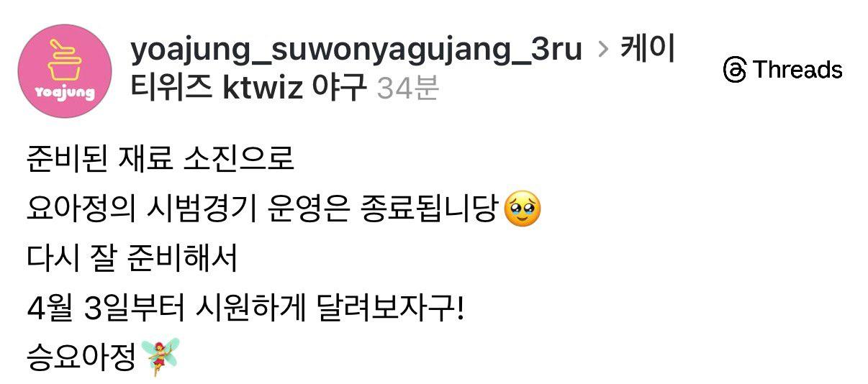Click the word 승요아정
Image resolution: width=868 pixels, height=384 pixels.
coord(81,358)
